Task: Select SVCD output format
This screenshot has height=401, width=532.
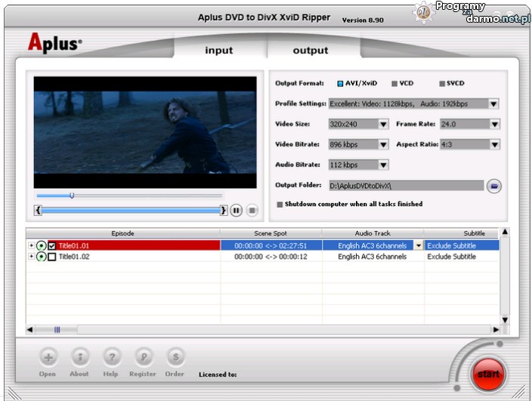Action: [x=443, y=84]
